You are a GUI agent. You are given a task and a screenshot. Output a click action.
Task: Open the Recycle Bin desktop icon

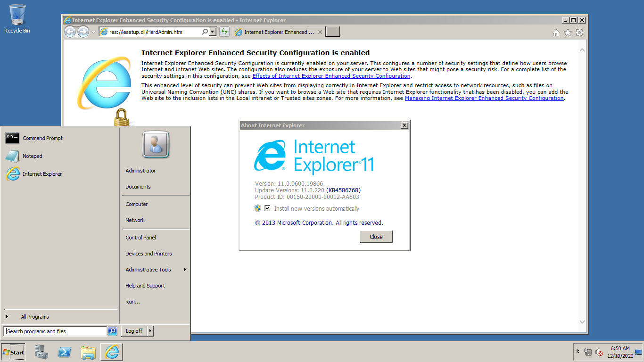tap(17, 19)
